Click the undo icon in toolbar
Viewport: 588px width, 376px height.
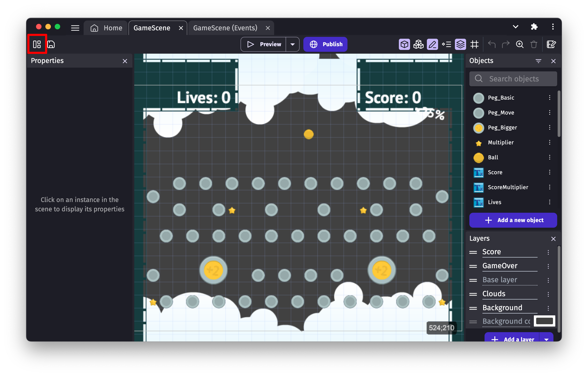click(x=492, y=44)
